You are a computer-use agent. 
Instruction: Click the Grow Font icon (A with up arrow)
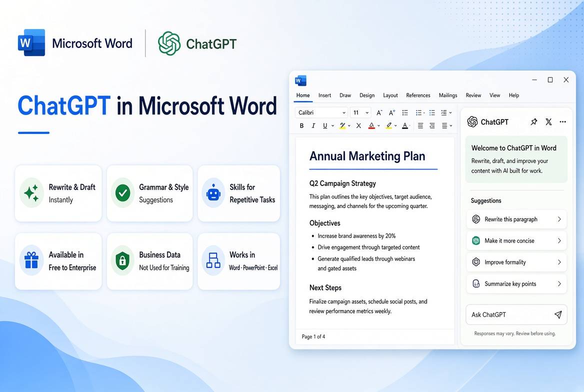coord(379,112)
